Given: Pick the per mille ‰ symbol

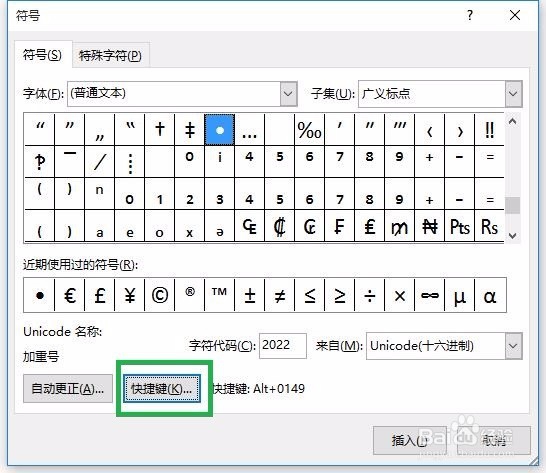Looking at the screenshot, I should 309,130.
